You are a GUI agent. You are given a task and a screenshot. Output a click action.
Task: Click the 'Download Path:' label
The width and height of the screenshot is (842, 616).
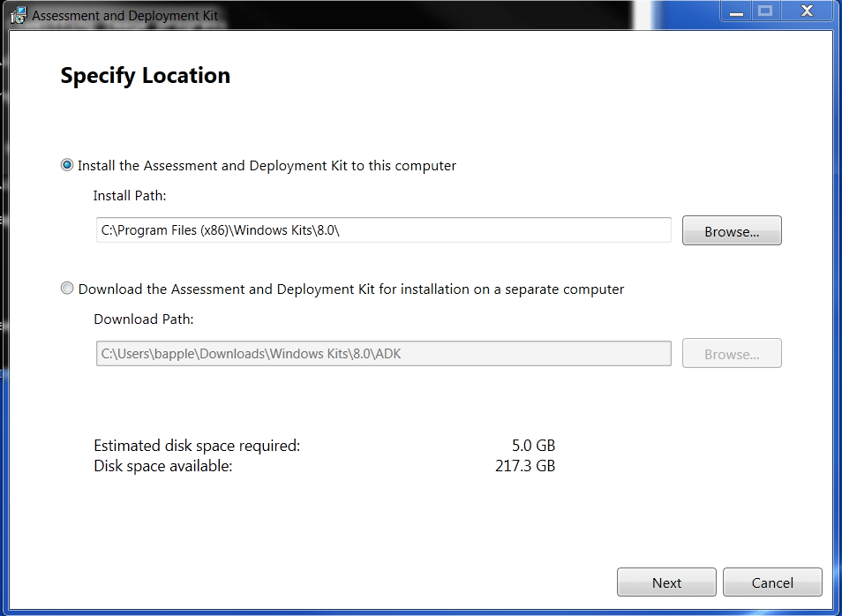coord(144,319)
